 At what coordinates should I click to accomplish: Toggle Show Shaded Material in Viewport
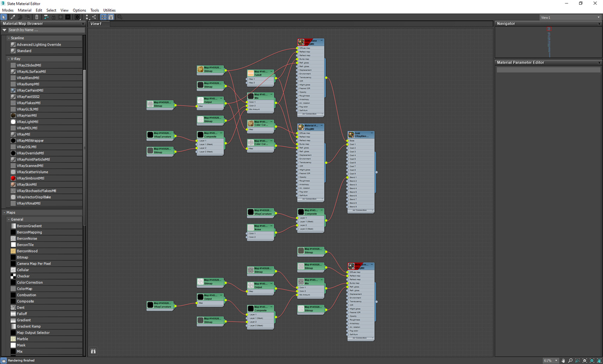61,17
